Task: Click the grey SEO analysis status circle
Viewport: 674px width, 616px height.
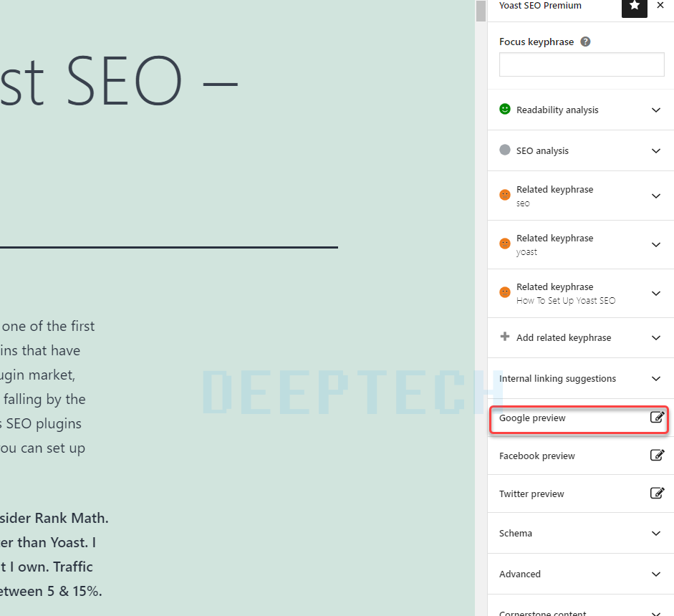Action: tap(505, 150)
